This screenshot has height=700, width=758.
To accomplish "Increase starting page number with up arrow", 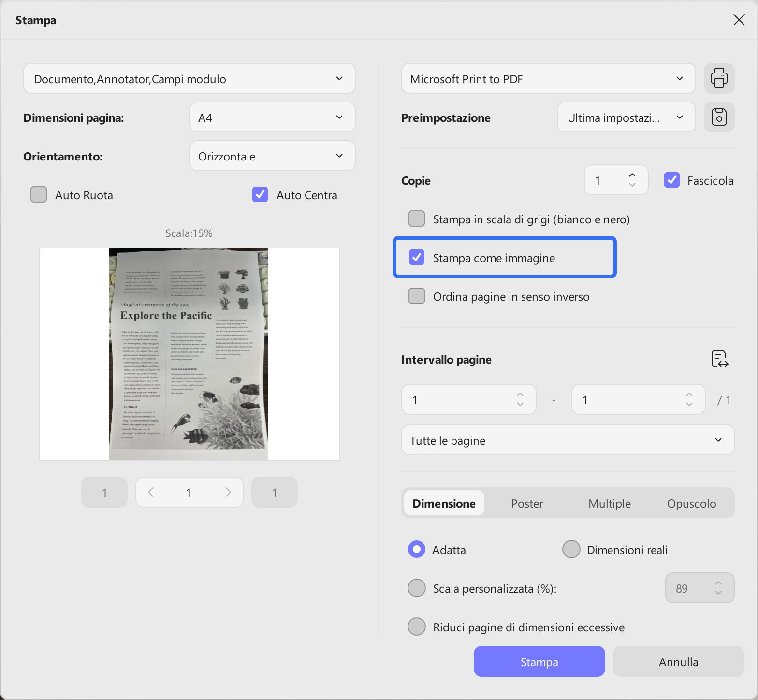I will (x=520, y=394).
